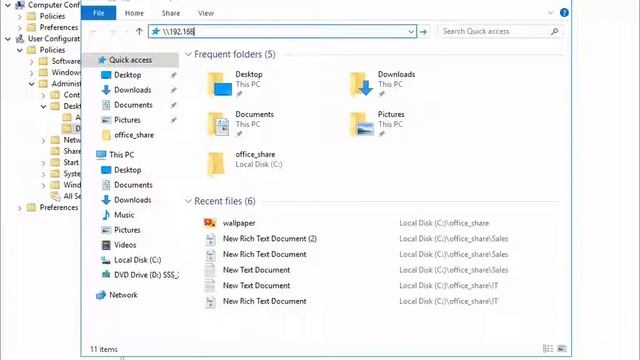Expand the ribbon with the chevron
Viewport: 640px width, 360px height.
pyautogui.click(x=550, y=13)
